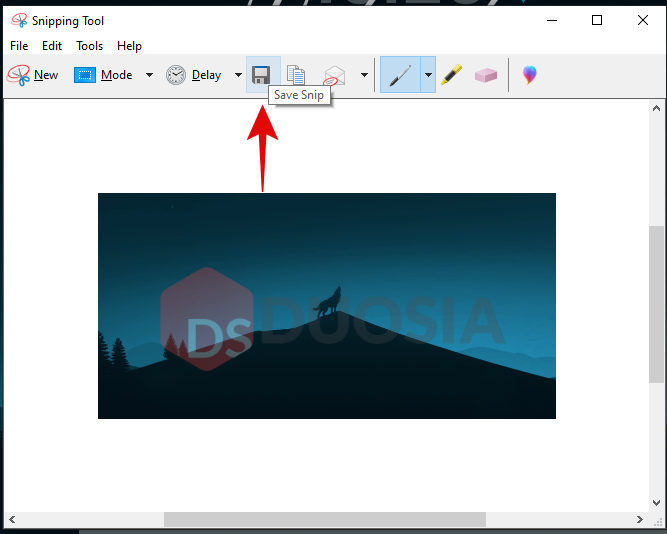Image resolution: width=667 pixels, height=534 pixels.
Task: Select the yellow Highlighter tool
Action: click(x=451, y=75)
